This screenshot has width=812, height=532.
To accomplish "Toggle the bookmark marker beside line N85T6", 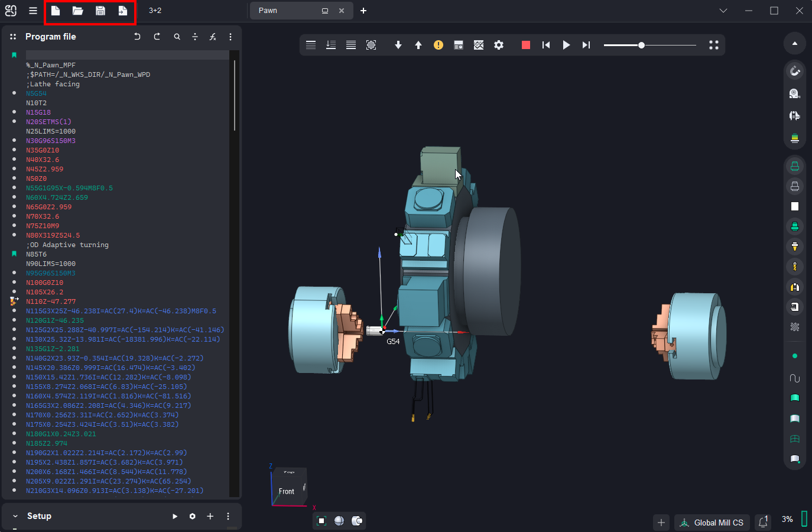I will point(14,254).
